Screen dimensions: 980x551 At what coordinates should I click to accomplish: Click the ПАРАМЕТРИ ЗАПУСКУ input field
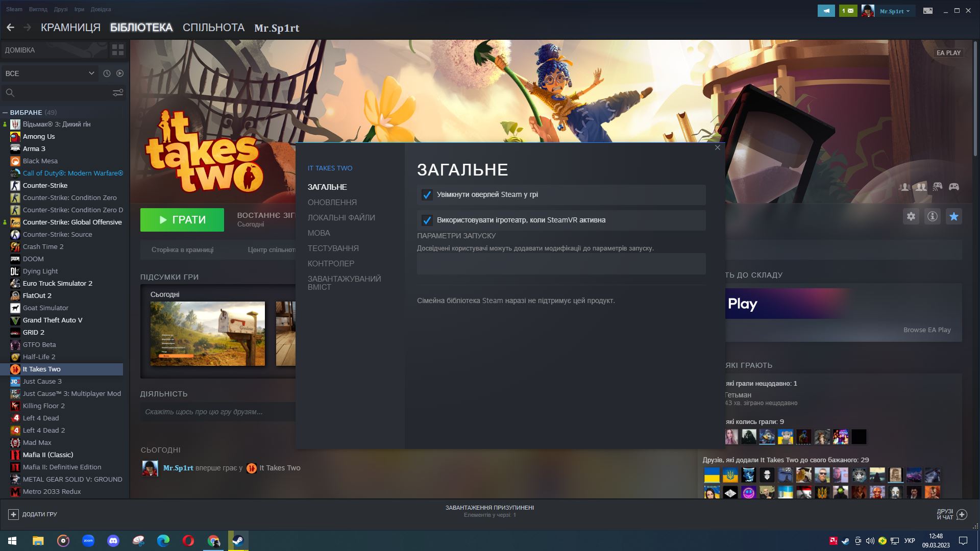561,264
